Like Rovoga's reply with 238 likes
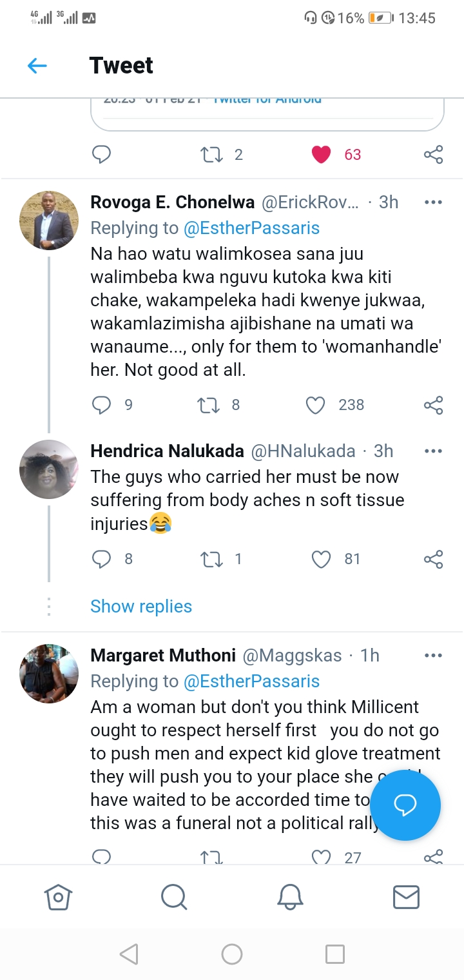The width and height of the screenshot is (464, 980). [x=315, y=405]
